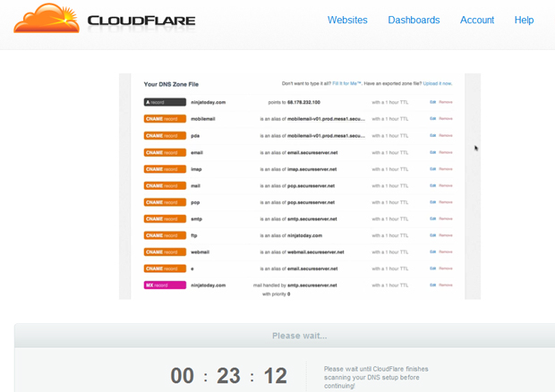Edit the ftp CNAME record

click(432, 235)
